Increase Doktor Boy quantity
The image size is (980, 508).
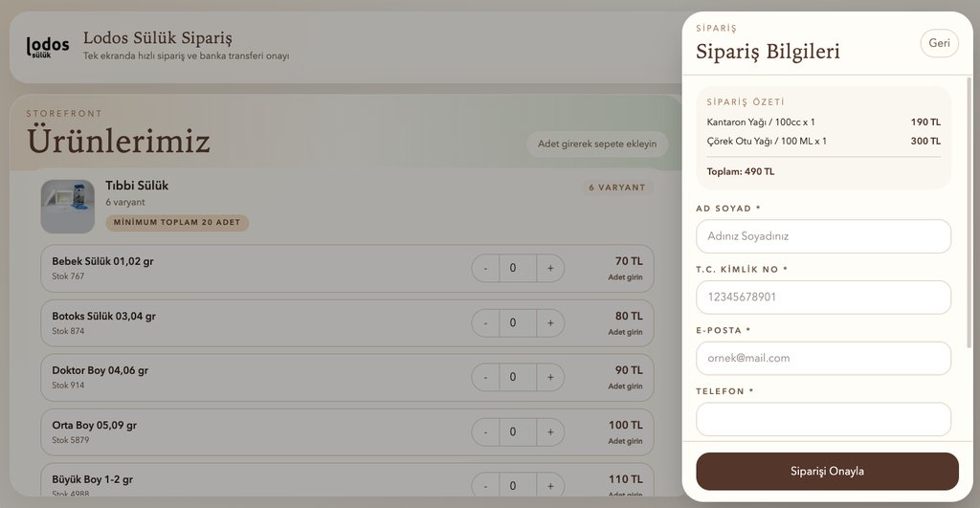coord(550,378)
